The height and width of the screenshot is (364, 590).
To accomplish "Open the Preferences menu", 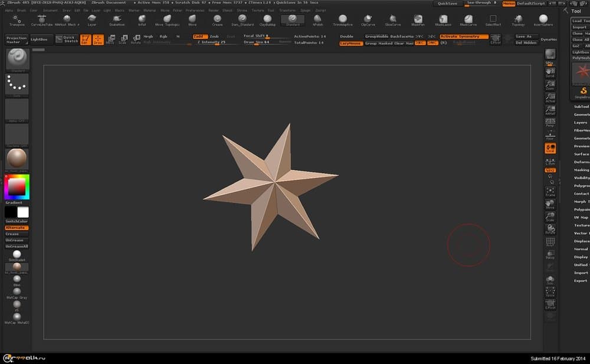I will (195, 11).
